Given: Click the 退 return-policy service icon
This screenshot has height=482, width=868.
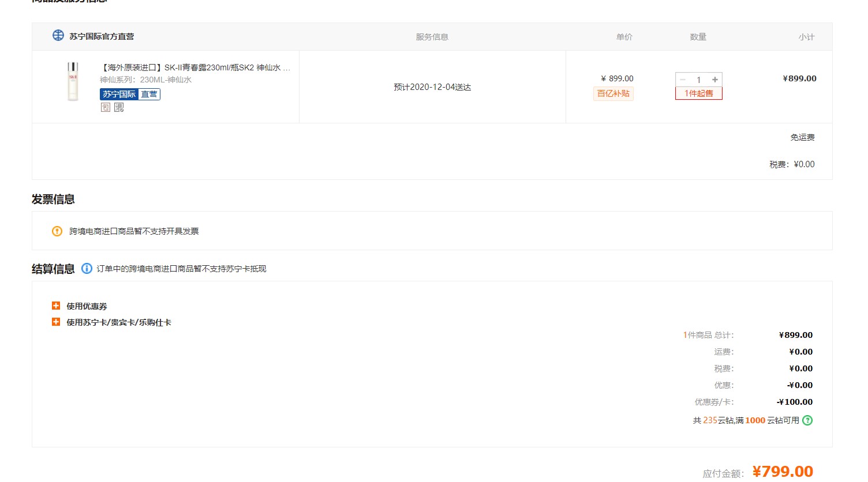Looking at the screenshot, I should click(119, 107).
